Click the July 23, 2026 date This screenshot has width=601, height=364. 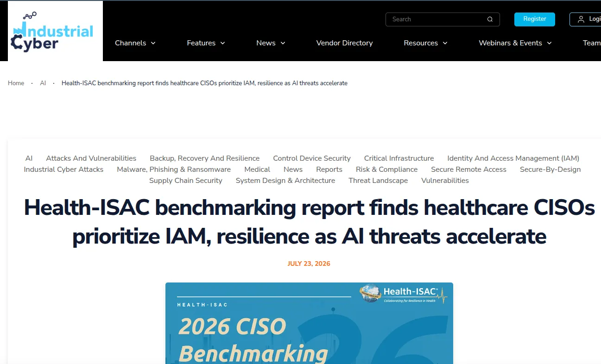click(x=309, y=264)
